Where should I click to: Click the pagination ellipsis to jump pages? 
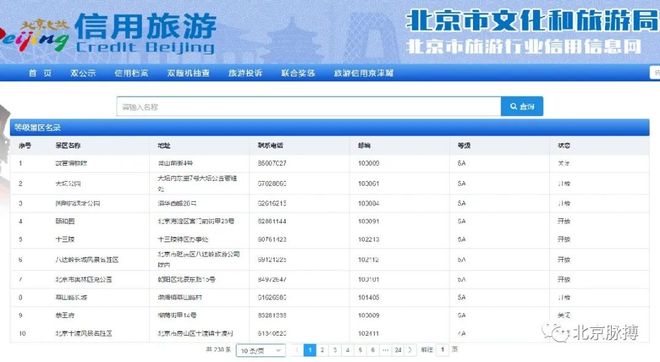[x=385, y=350]
